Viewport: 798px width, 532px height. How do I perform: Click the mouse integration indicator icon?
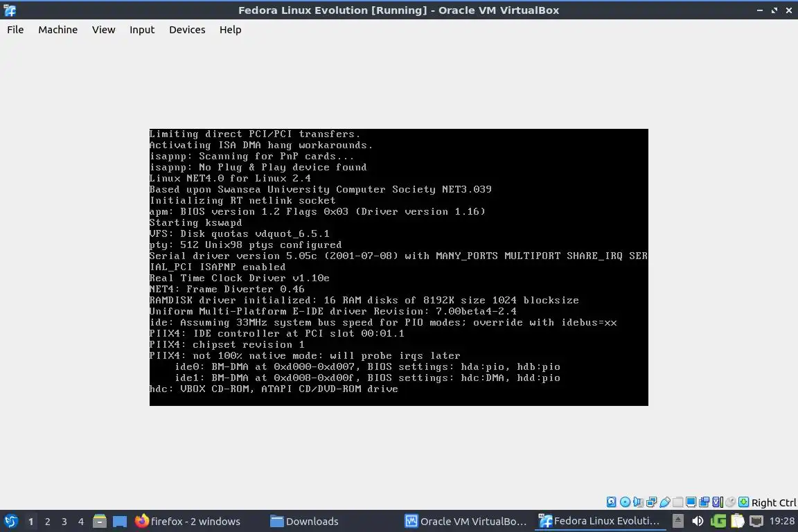(730, 502)
